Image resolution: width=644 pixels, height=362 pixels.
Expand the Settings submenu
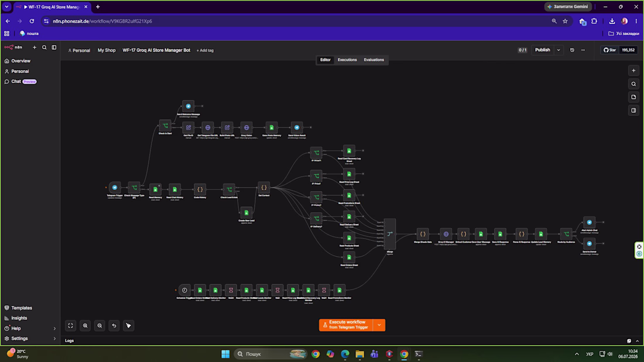pyautogui.click(x=54, y=339)
